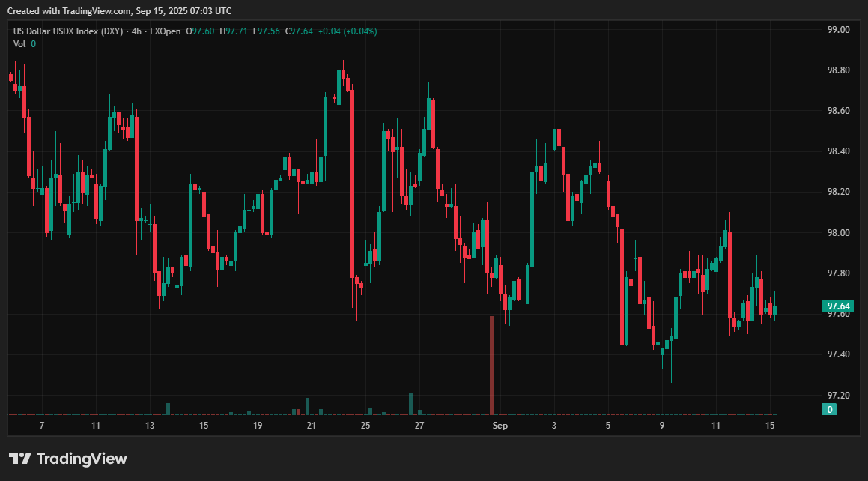Click the TradingView logo at bottom left

(68, 459)
